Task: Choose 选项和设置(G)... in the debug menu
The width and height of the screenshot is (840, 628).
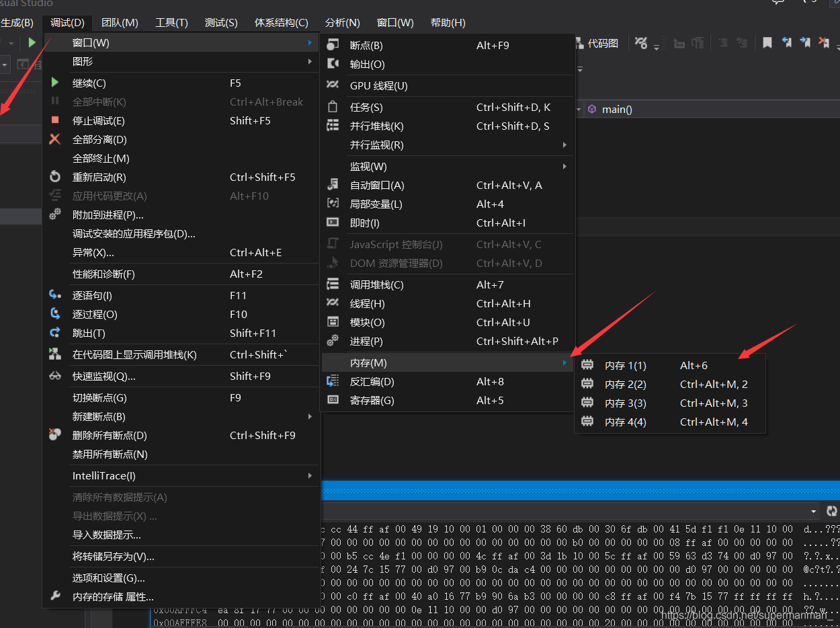Action: coord(181,578)
